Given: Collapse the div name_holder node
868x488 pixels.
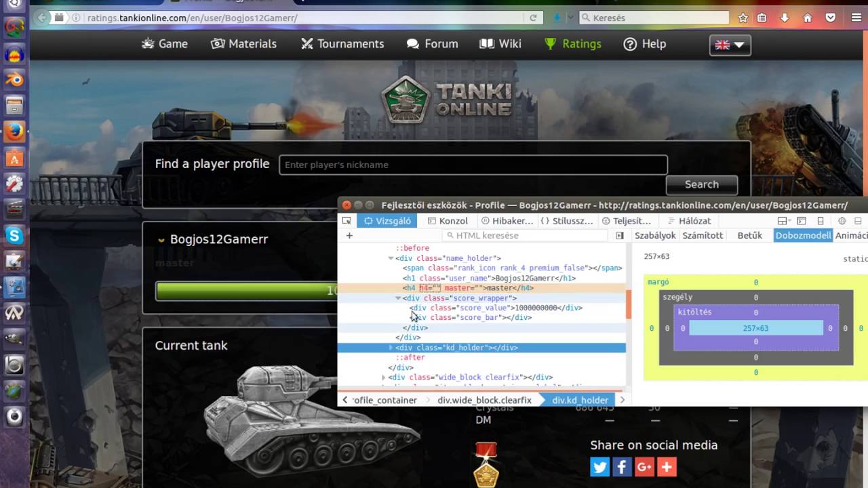Looking at the screenshot, I should pos(391,258).
